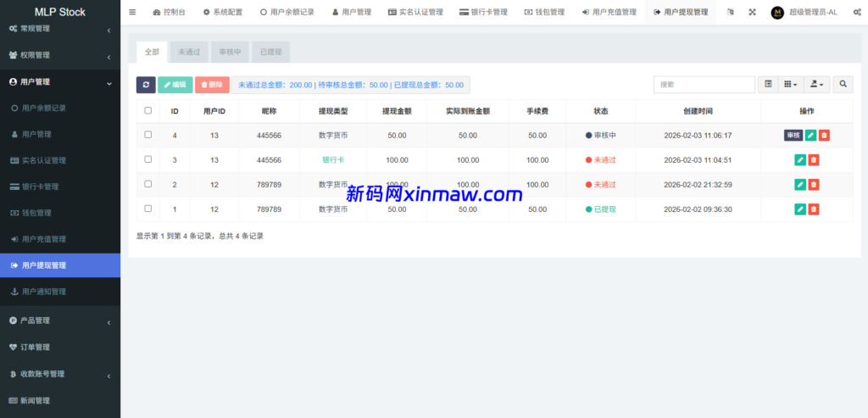Switch to the 已提现 filter tab
868x418 pixels.
tap(270, 52)
